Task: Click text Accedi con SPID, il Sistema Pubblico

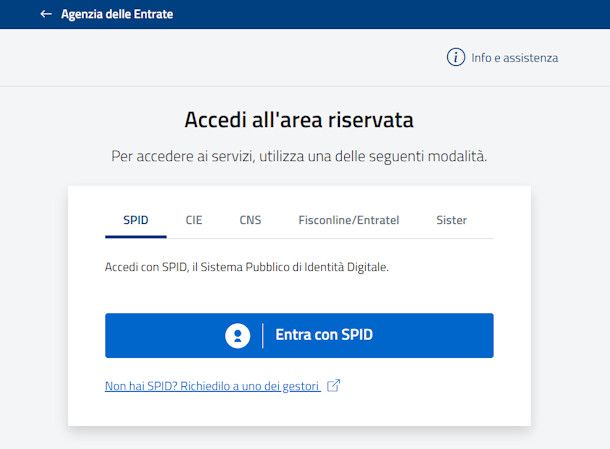Action: click(247, 267)
